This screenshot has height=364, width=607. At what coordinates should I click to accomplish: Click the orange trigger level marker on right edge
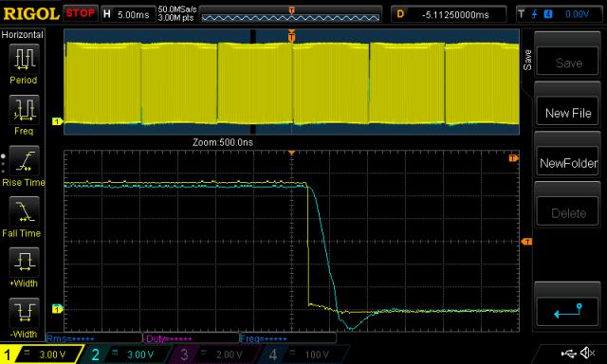(x=526, y=242)
